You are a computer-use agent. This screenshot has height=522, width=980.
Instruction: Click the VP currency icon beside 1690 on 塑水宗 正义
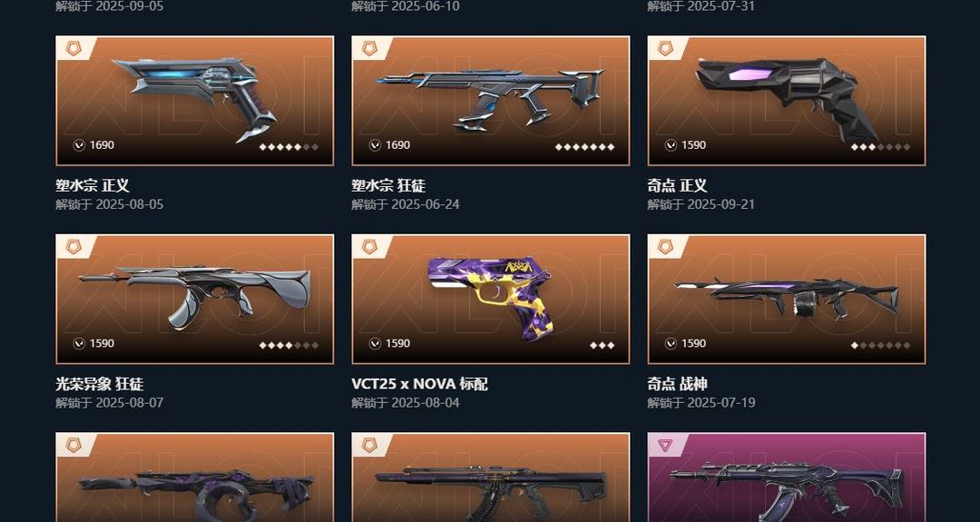tap(79, 145)
